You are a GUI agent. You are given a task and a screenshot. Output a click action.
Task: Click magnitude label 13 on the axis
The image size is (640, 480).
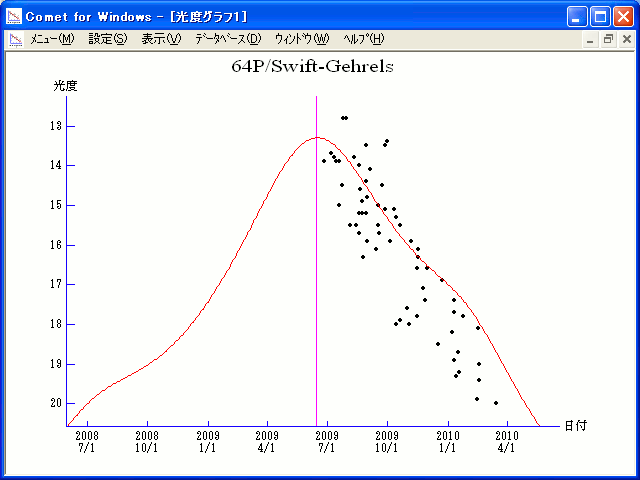click(56, 126)
